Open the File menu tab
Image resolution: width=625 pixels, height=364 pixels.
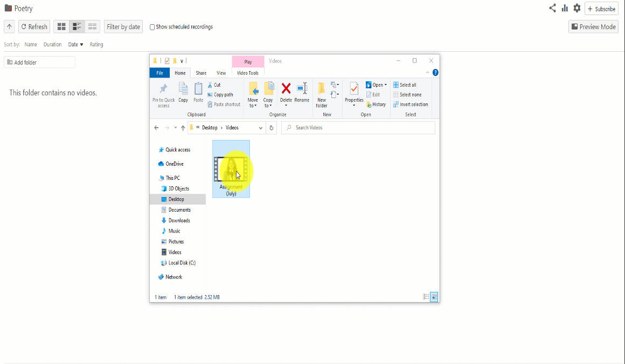click(159, 73)
